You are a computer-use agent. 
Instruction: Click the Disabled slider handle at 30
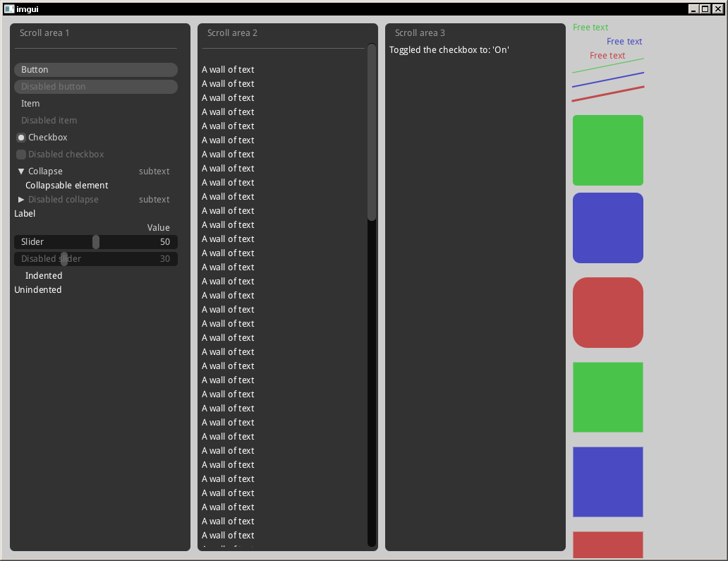pyautogui.click(x=64, y=259)
